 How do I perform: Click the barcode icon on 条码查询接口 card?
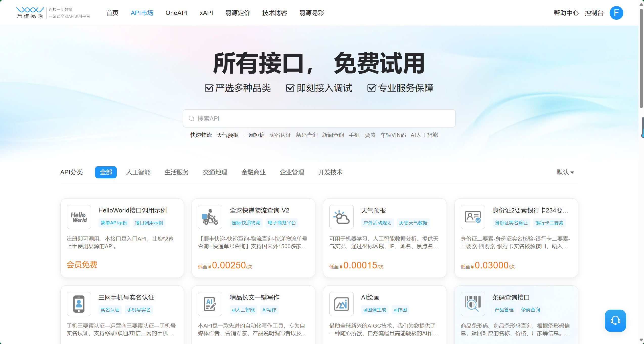473,304
